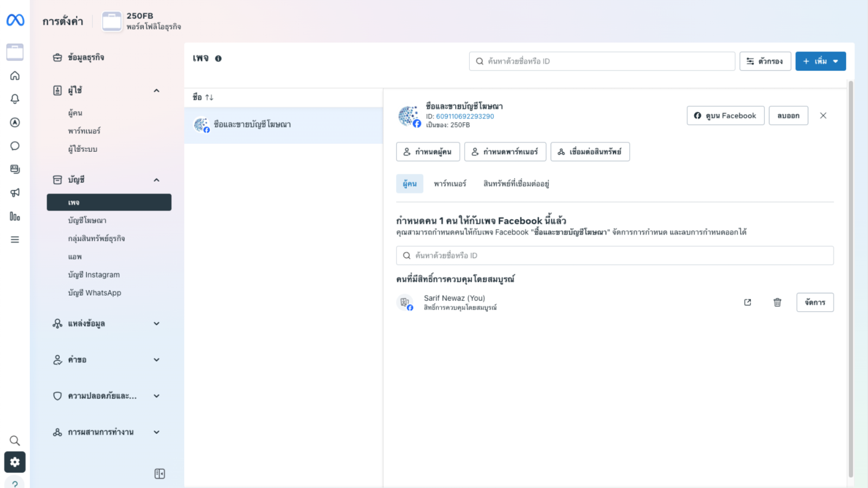Collapse the ผู้ใช้ section

tap(156, 91)
